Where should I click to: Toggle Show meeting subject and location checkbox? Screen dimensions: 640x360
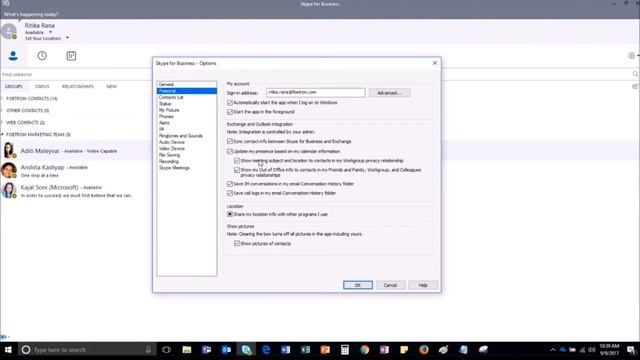pos(237,161)
